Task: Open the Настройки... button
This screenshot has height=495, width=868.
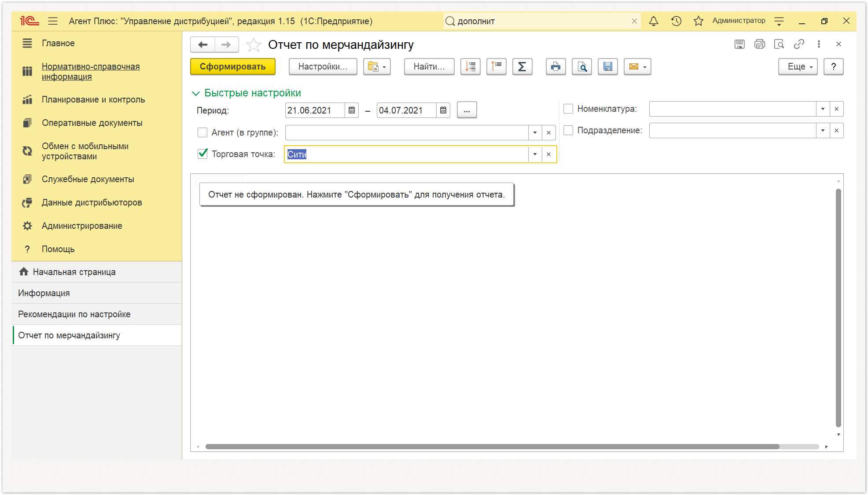Action: (x=323, y=66)
